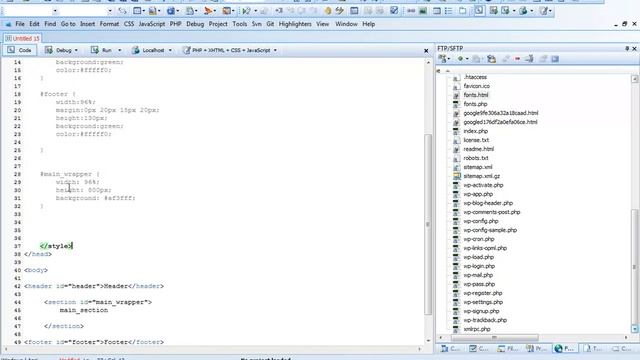
Task: Select the Untitled 15 document tab
Action: (22, 38)
